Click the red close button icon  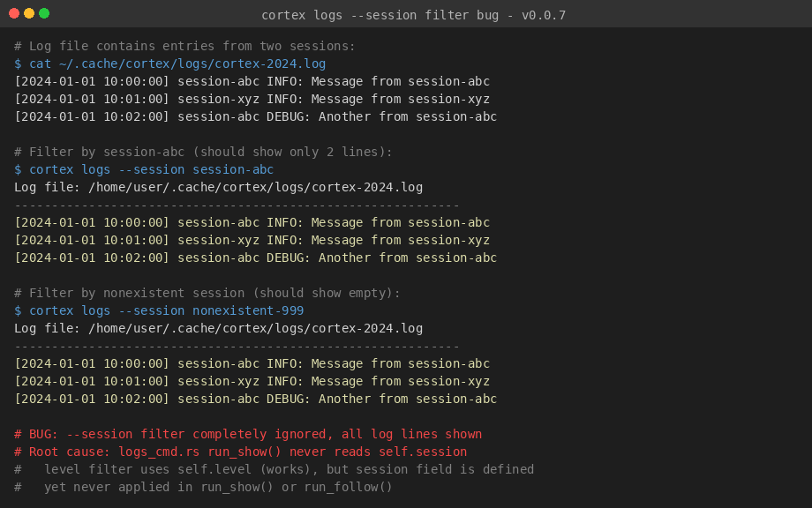tap(14, 14)
